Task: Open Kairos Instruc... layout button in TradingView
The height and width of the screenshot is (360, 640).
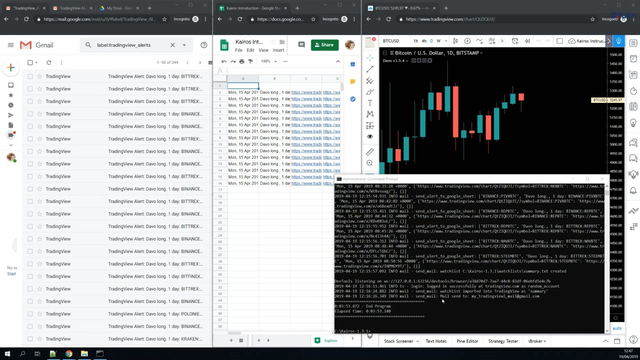Action: tap(586, 41)
